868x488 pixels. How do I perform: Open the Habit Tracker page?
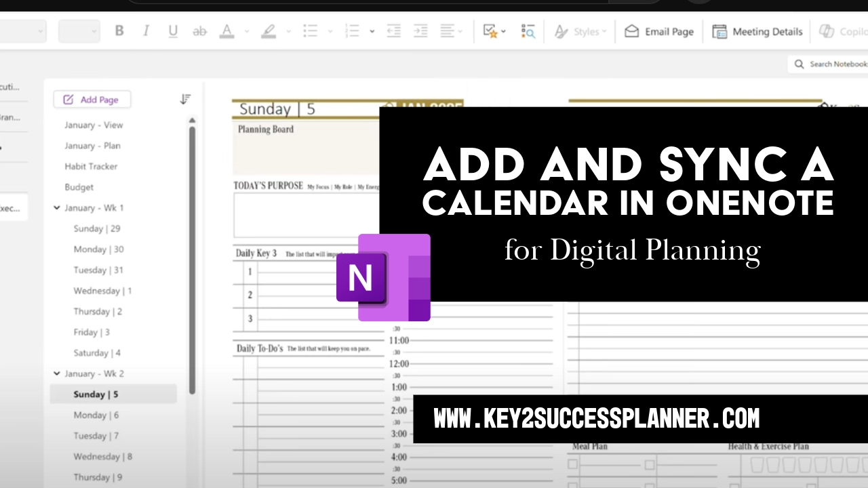[x=91, y=166]
